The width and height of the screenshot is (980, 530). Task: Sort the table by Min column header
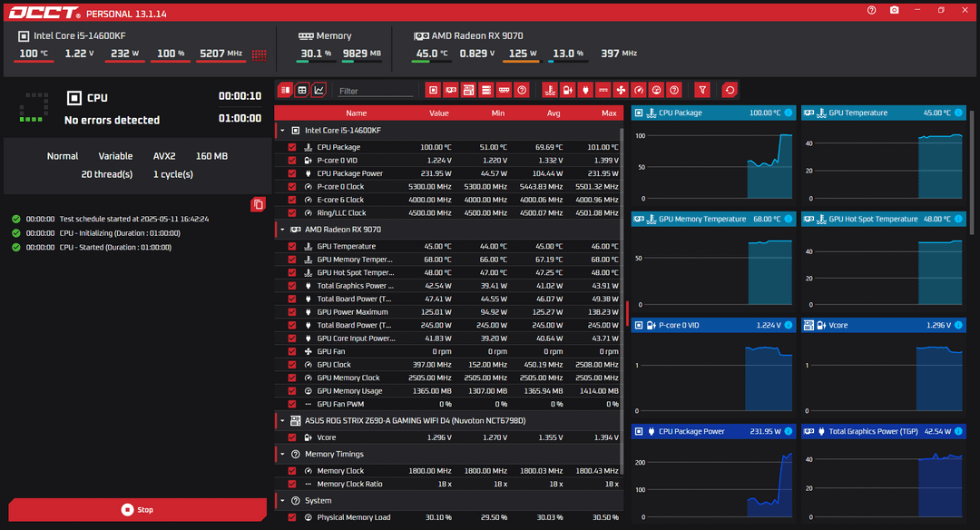(x=497, y=113)
